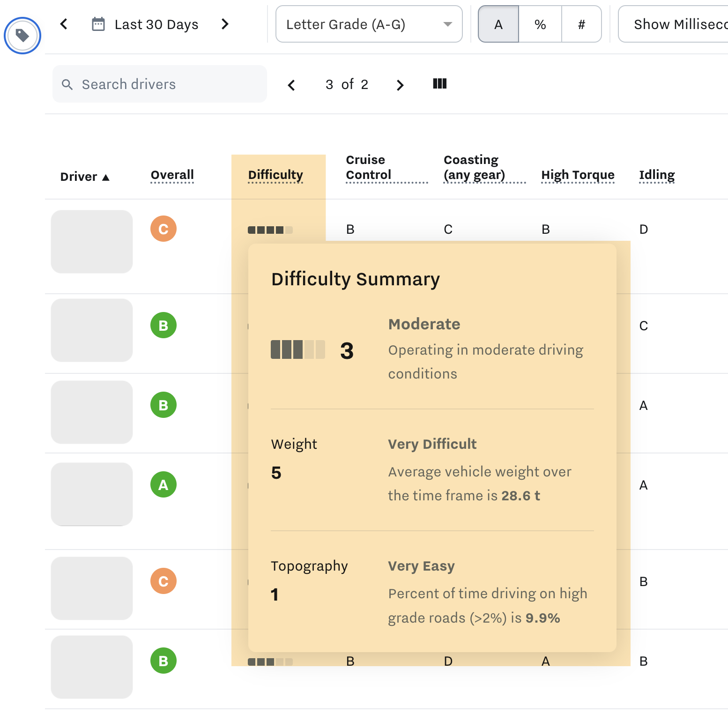Click first row's difficulty bar indicator
This screenshot has height=728, width=728.
pos(270,230)
